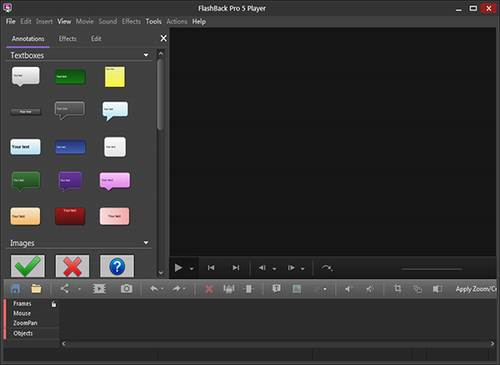Open the play button dropdown arrow
The image size is (500, 365).
pyautogui.click(x=192, y=268)
